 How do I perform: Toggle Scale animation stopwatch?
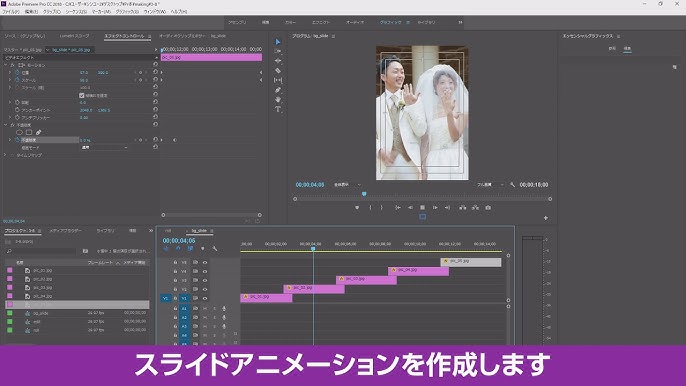point(18,80)
